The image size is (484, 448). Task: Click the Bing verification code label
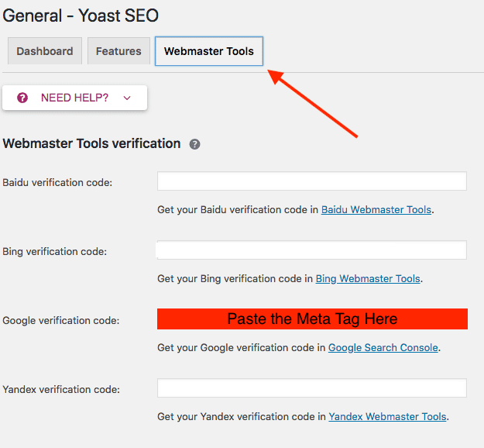pos(55,251)
